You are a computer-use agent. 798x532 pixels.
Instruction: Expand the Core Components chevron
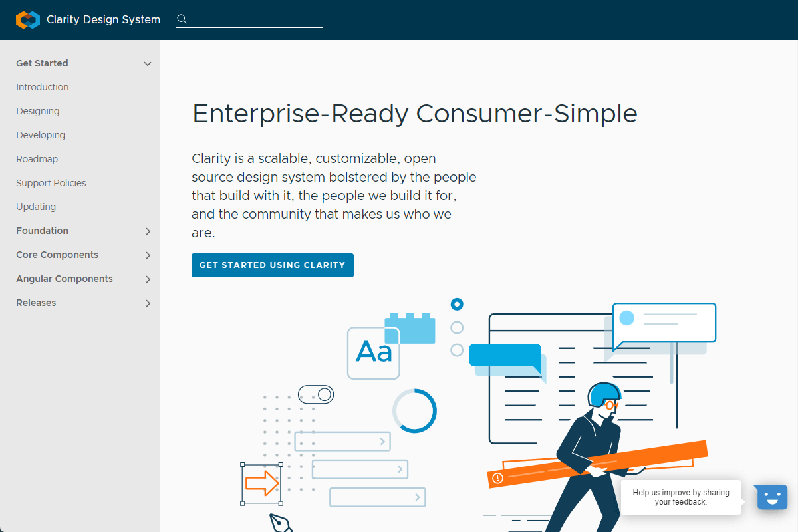(148, 255)
